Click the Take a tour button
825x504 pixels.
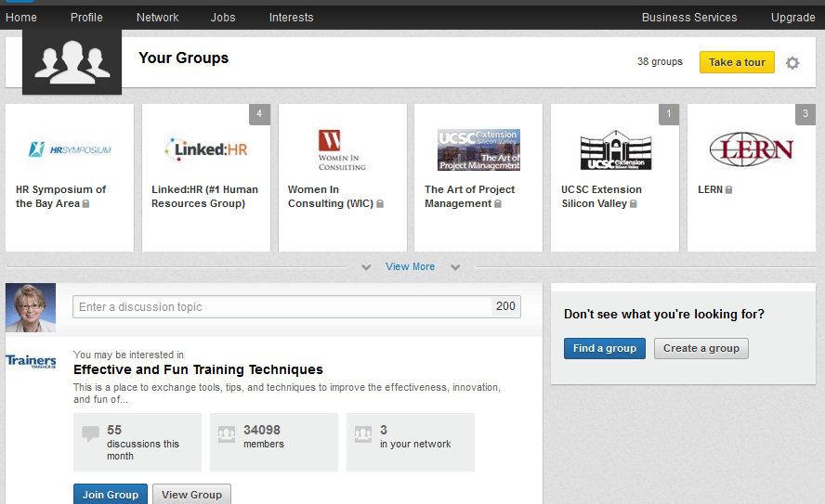click(x=737, y=62)
